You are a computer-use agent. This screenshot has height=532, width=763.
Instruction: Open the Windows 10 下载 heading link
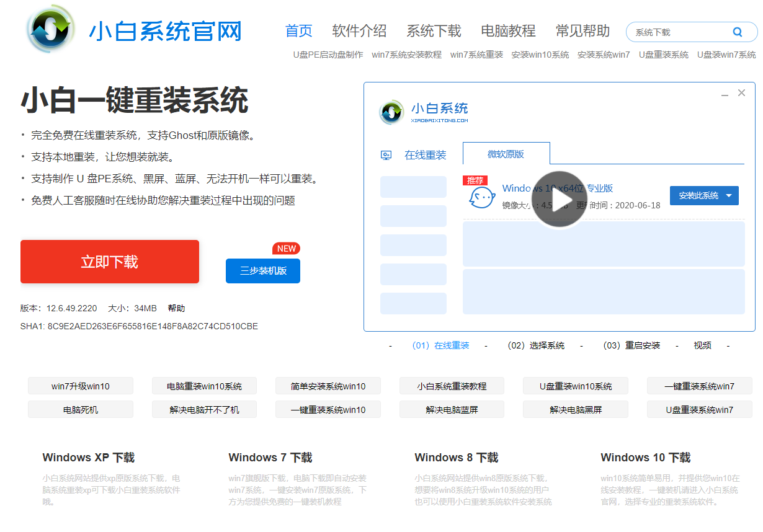[645, 458]
